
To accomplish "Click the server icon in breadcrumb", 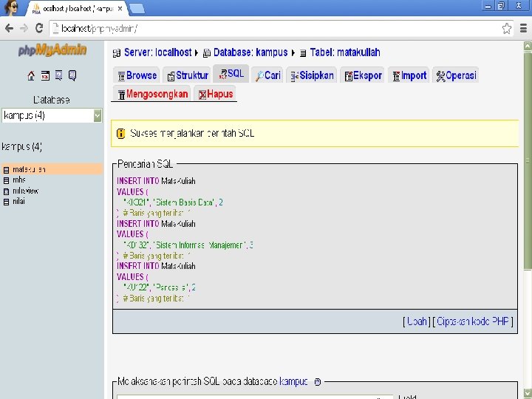I will (x=117, y=53).
